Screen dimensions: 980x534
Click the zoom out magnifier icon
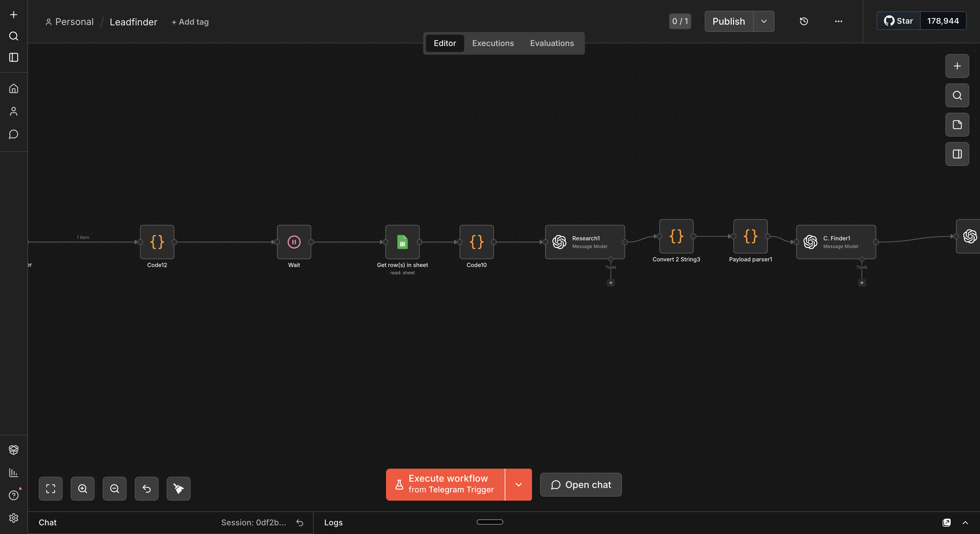[x=115, y=488]
